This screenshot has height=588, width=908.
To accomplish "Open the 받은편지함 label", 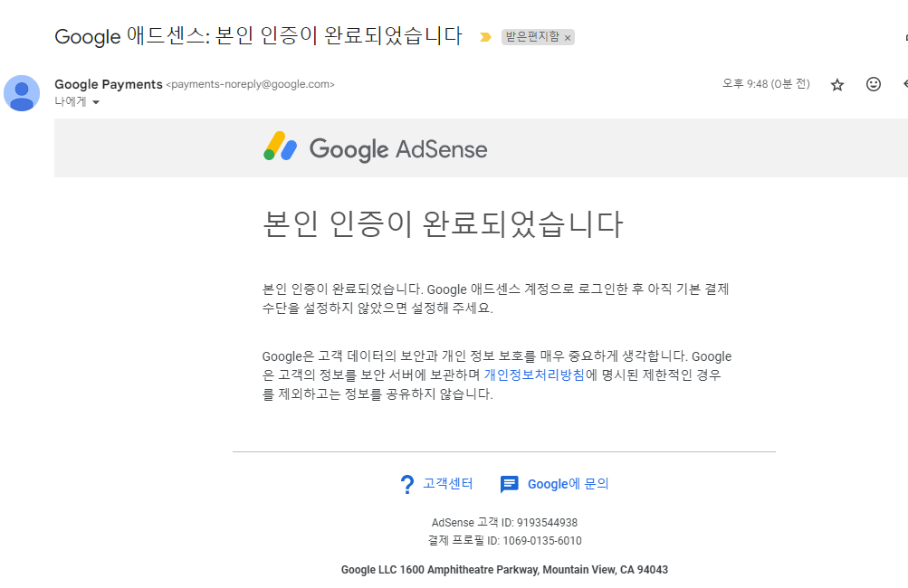I will (x=532, y=37).
